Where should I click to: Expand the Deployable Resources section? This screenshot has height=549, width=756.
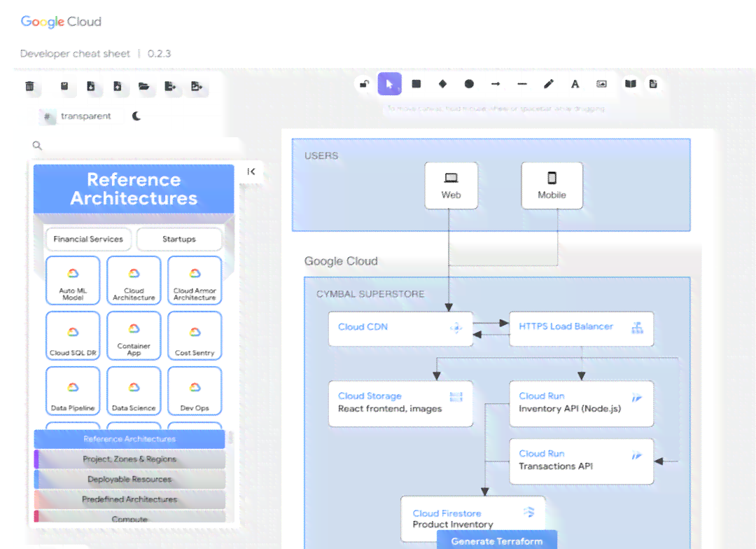point(129,479)
